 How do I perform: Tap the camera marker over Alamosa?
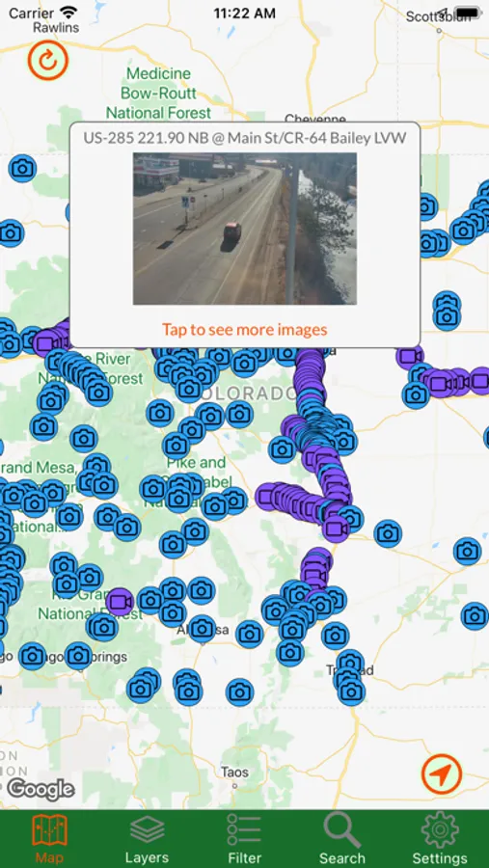[201, 629]
